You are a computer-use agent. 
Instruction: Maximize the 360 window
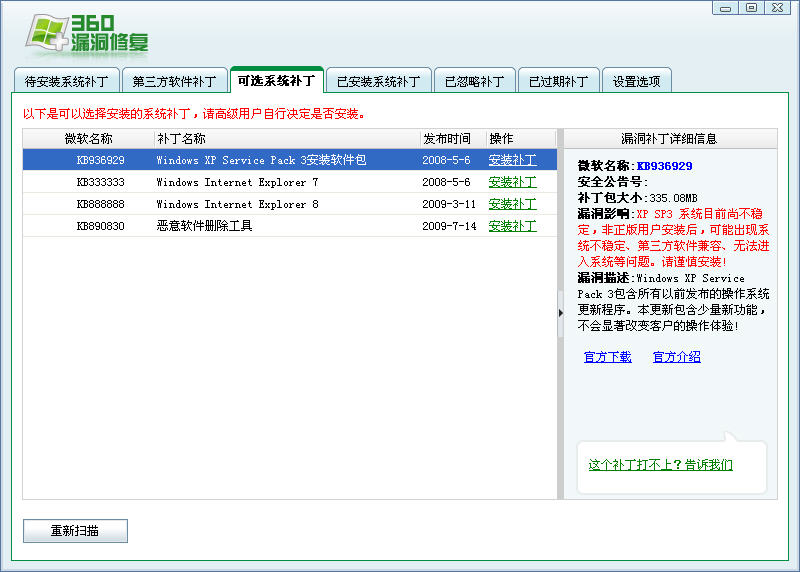pos(751,8)
